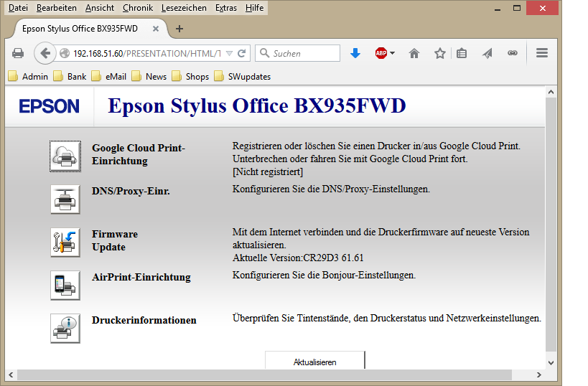Close the Epson Stylus Office tab
Screen dimensions: 588x386
pos(156,29)
